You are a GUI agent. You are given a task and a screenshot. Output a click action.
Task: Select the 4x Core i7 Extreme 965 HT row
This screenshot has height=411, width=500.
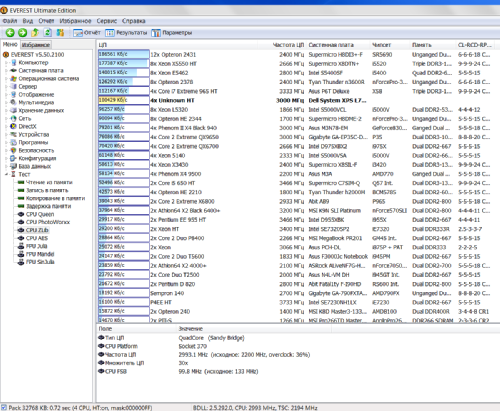[298, 91]
